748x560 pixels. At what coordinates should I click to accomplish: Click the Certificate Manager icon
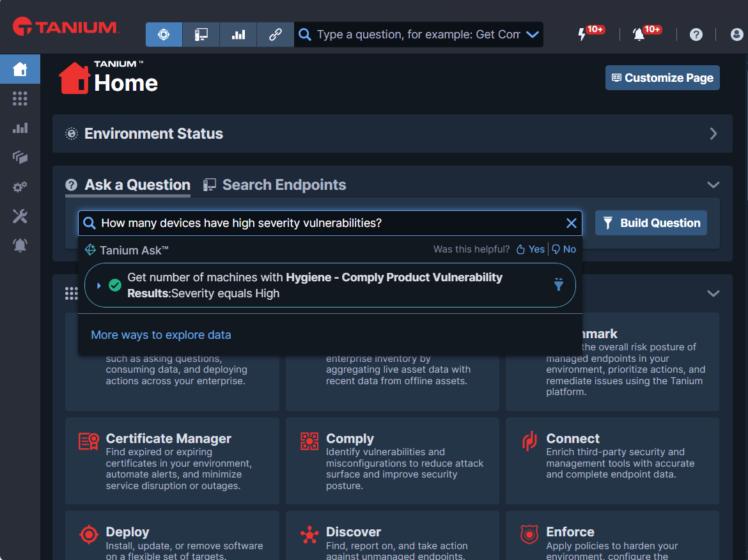89,442
